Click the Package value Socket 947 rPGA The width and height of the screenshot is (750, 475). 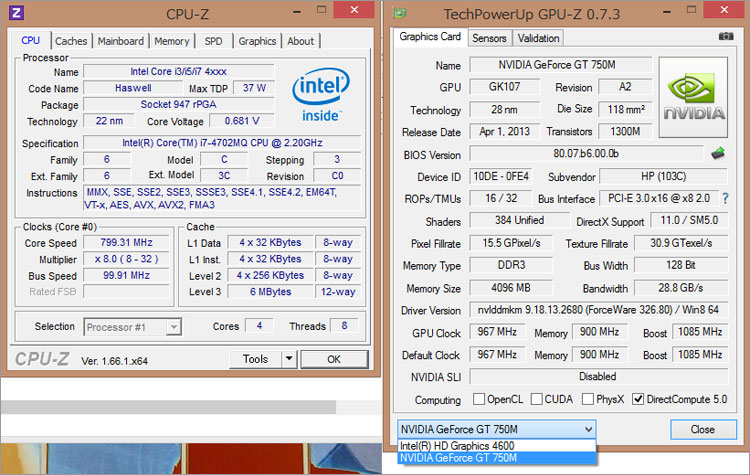178,104
